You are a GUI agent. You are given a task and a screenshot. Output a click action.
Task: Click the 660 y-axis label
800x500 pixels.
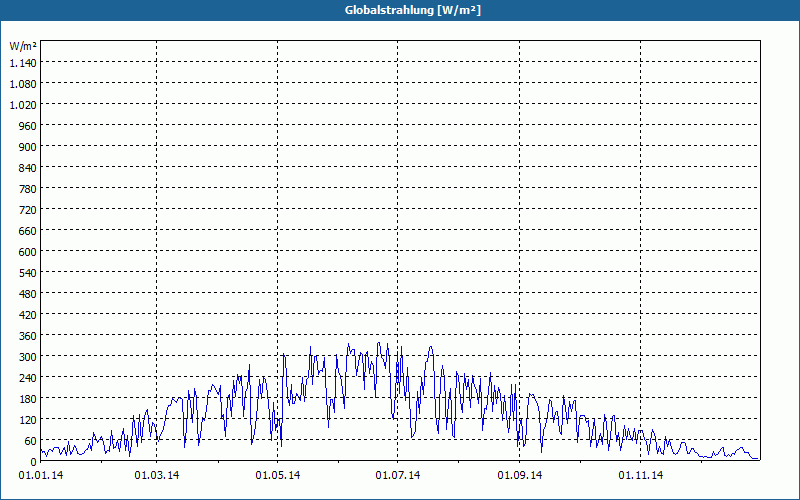29,231
